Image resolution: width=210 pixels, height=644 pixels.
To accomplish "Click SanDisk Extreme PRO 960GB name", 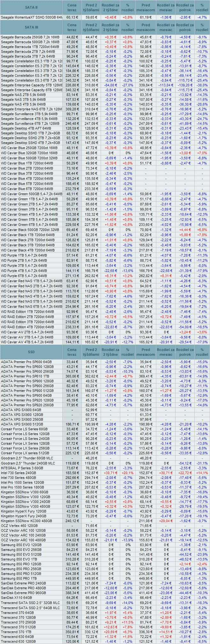I will [x=23, y=593].
